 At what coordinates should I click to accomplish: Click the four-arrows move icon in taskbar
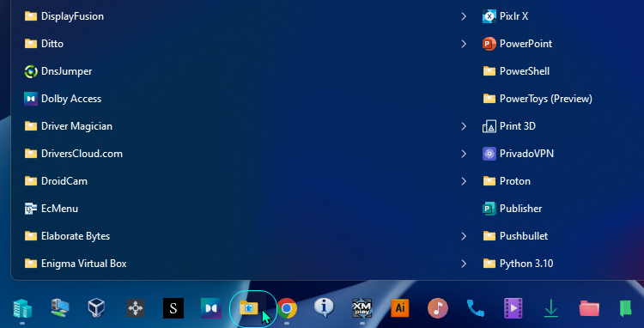[136, 308]
